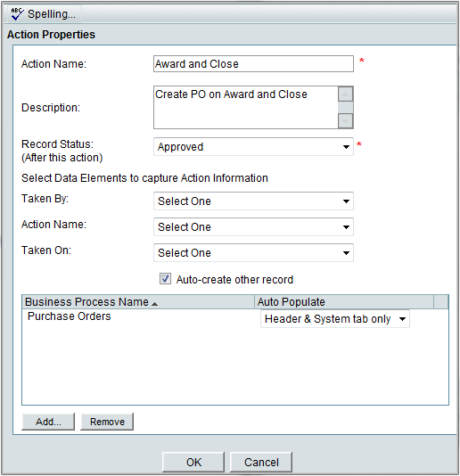Screen dimensions: 460x476
Task: Click the Cancel button
Action: 261,462
